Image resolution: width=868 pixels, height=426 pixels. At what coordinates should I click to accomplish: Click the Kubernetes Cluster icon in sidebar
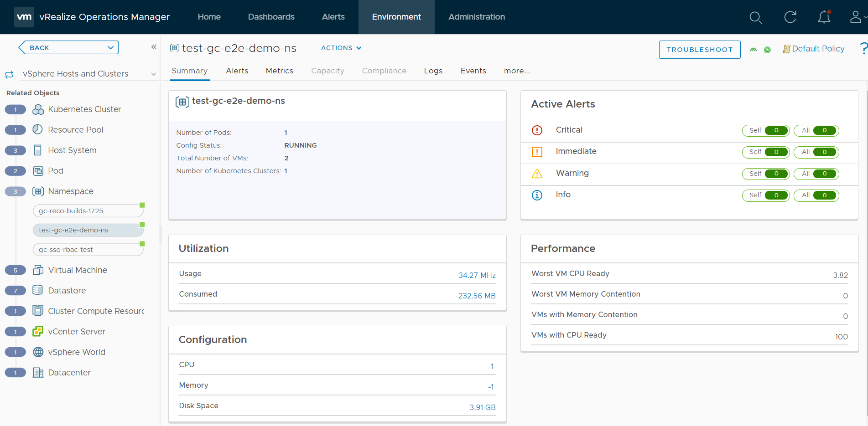tap(38, 109)
